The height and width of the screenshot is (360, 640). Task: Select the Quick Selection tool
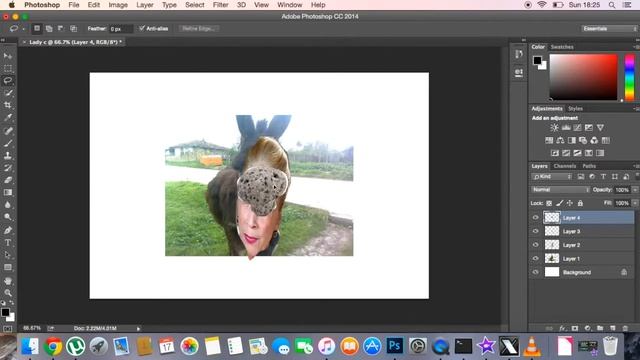8,93
